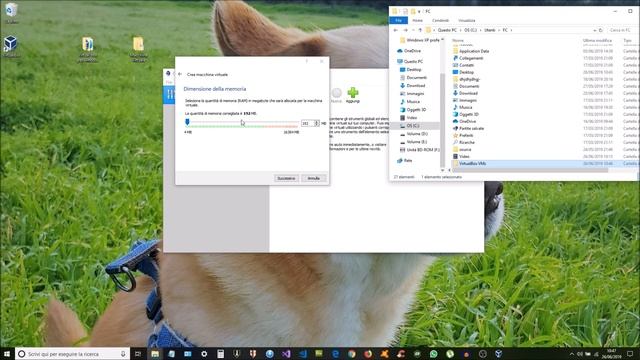Click the Task View taskbar icon
Viewport: 640px width, 360px height.
pos(138,354)
